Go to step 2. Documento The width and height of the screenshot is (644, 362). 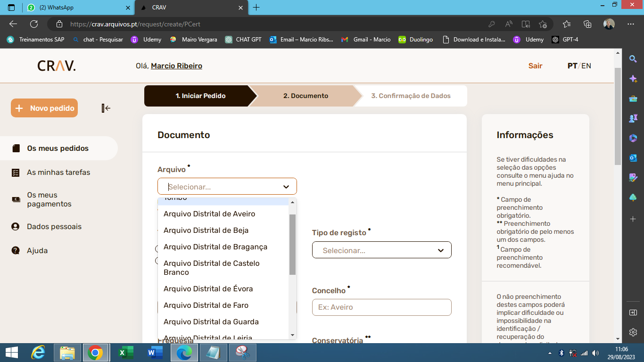point(305,96)
